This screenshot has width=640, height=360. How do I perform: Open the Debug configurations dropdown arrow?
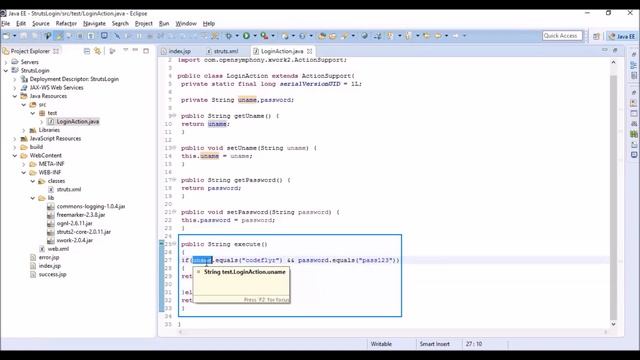(x=237, y=36)
